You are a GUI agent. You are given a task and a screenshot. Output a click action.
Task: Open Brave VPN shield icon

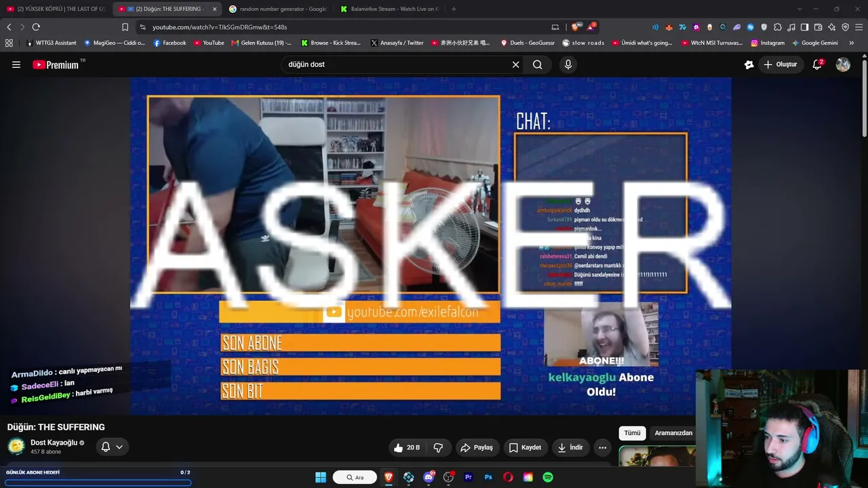(845, 27)
